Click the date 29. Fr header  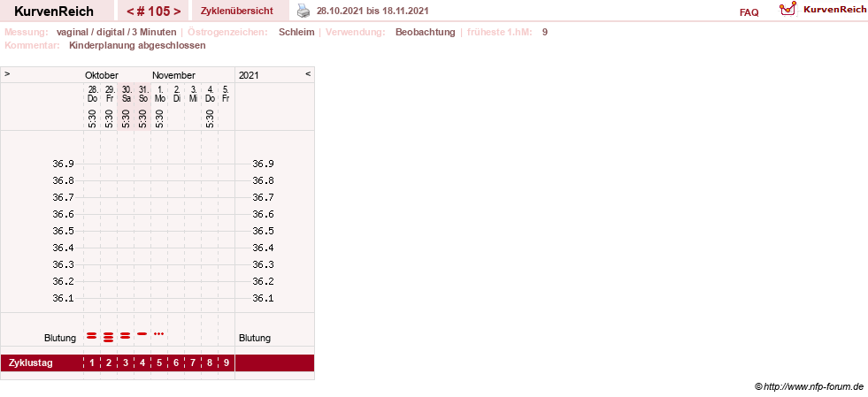109,94
